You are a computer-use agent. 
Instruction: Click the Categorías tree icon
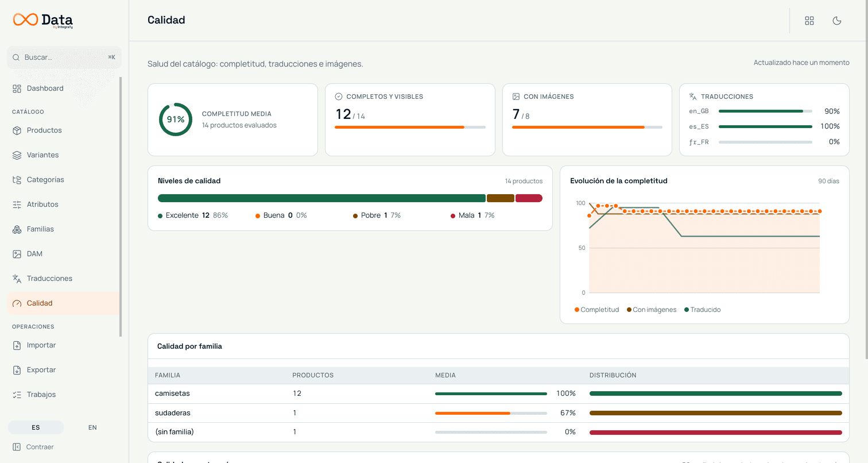(x=17, y=180)
